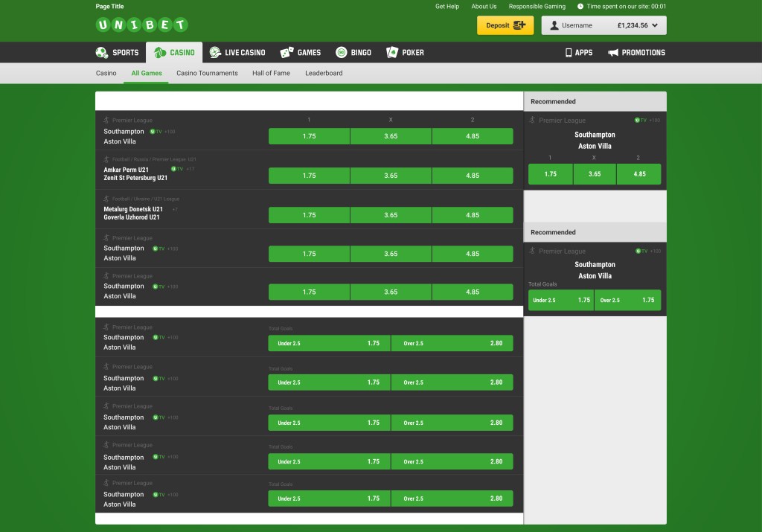Click the Get Help link
This screenshot has height=532, width=762.
pos(447,7)
